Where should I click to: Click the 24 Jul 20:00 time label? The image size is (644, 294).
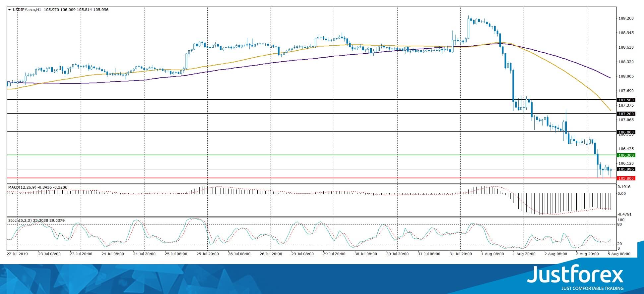(x=144, y=254)
